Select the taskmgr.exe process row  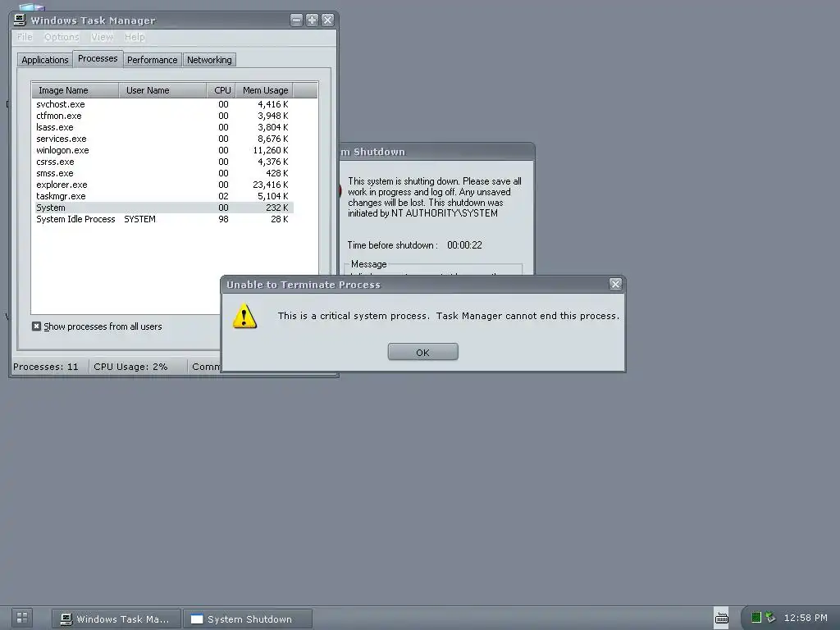click(164, 196)
